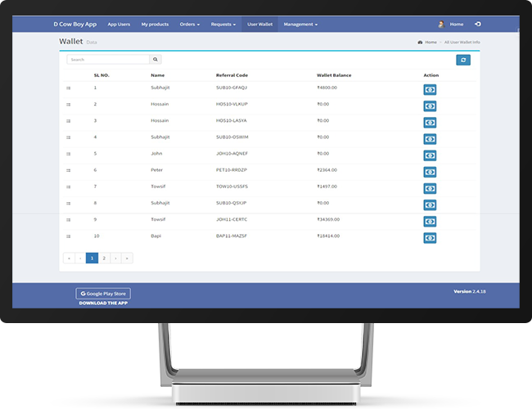Go to My products in navbar
Screen dimensions: 532x409
(155, 25)
